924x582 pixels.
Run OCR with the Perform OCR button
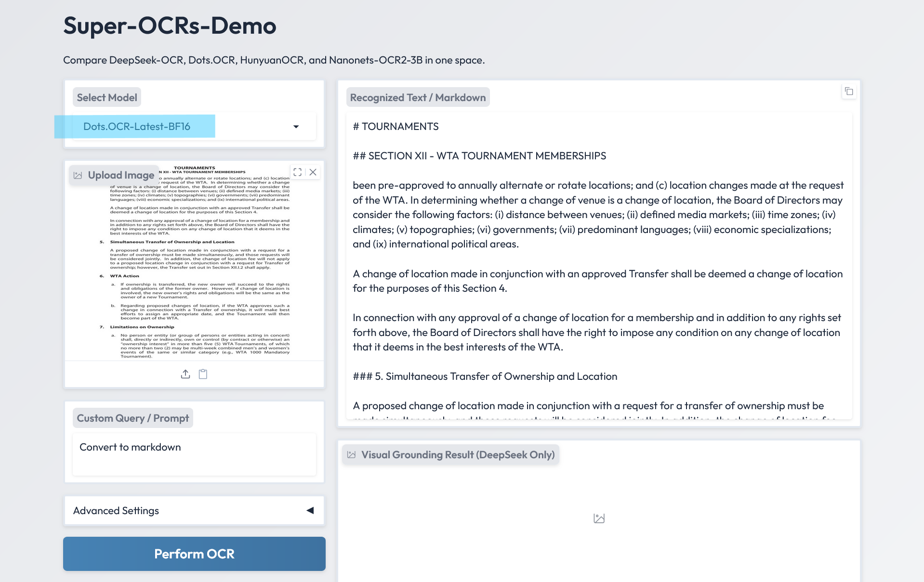(x=194, y=554)
